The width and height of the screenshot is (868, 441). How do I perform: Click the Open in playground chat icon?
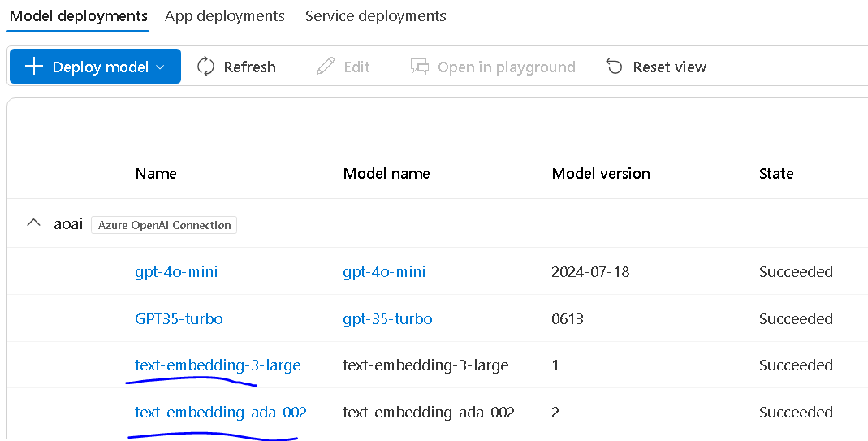(420, 67)
